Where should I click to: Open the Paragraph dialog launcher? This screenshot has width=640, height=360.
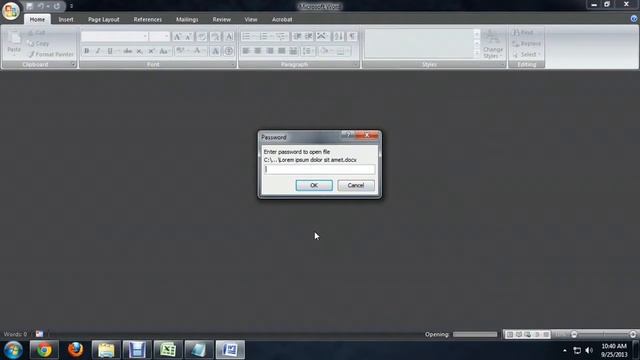click(x=356, y=64)
